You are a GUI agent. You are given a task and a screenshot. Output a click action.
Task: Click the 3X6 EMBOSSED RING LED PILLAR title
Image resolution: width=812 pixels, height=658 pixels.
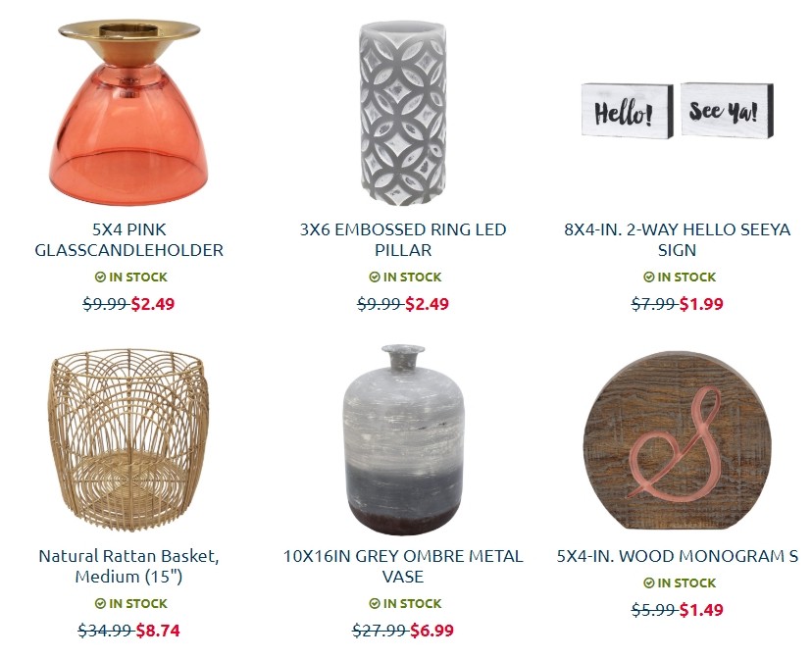coord(403,239)
